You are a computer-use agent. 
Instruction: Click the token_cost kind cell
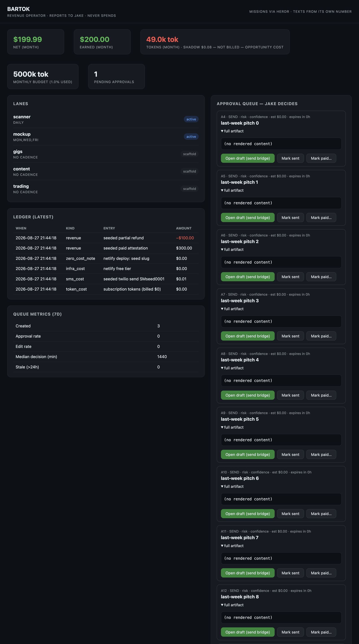(76, 289)
